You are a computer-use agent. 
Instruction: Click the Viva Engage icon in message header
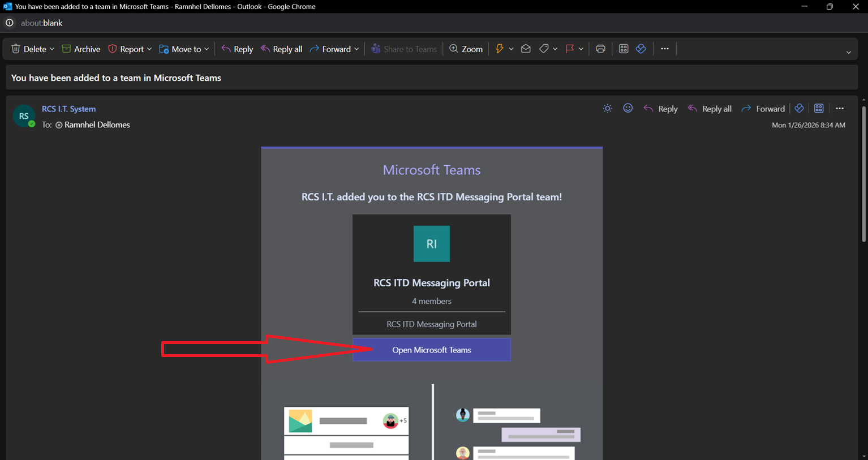(x=799, y=108)
